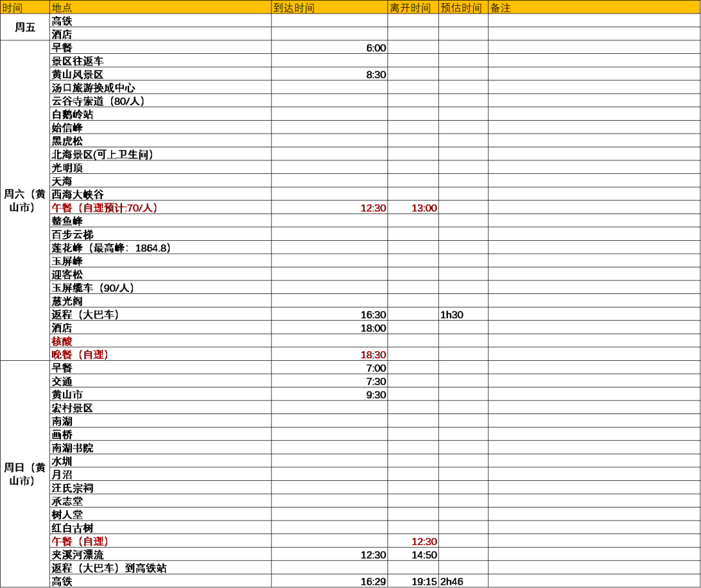Select the 备注 header cell
The height and width of the screenshot is (588, 701).
pos(594,8)
